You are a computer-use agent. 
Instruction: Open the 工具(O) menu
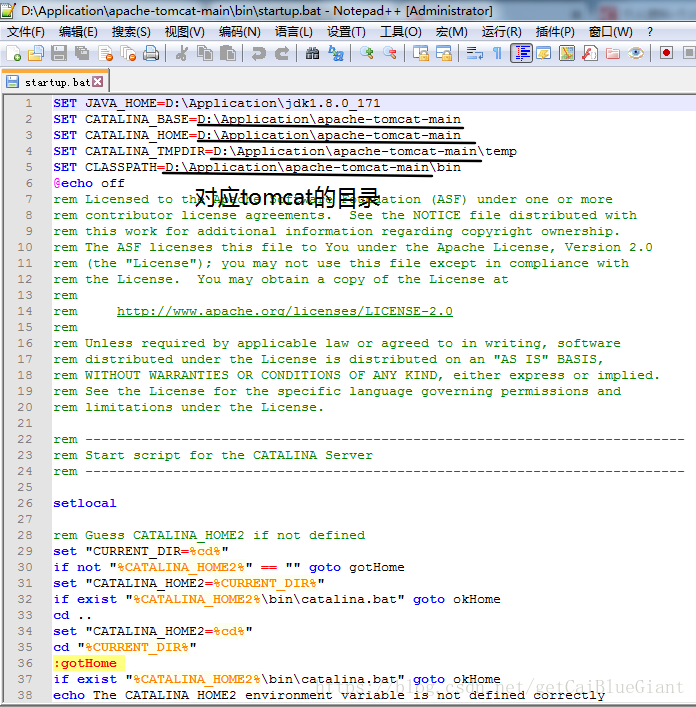click(400, 32)
